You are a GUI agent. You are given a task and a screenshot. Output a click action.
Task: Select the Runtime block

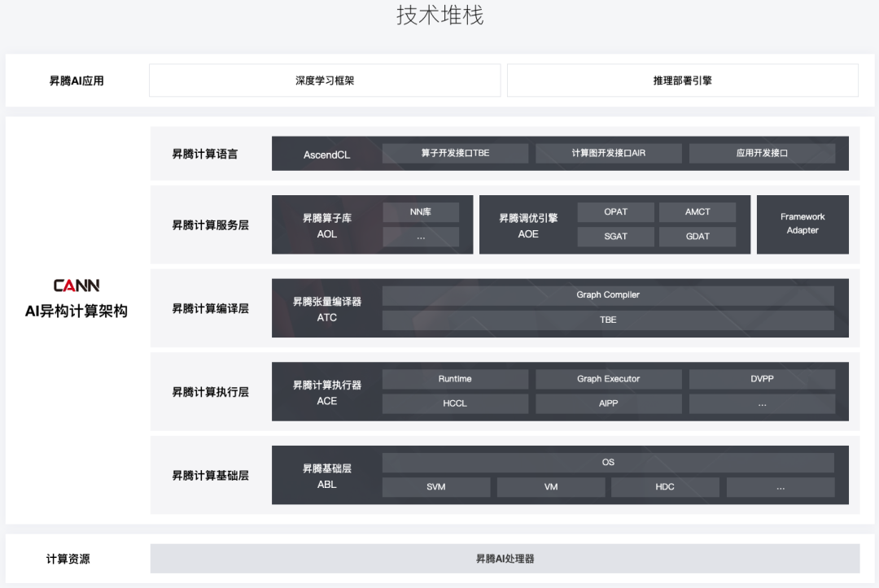455,379
